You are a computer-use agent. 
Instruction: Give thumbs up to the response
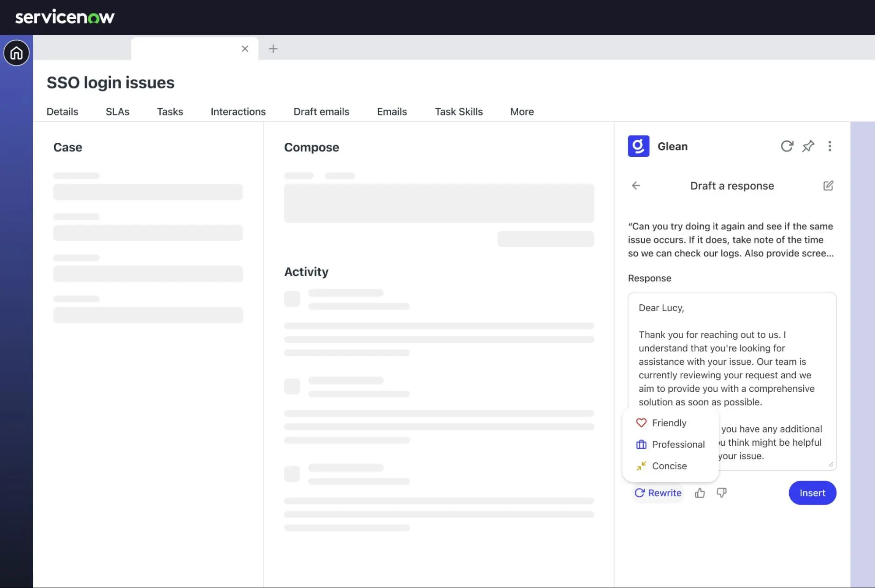[699, 493]
